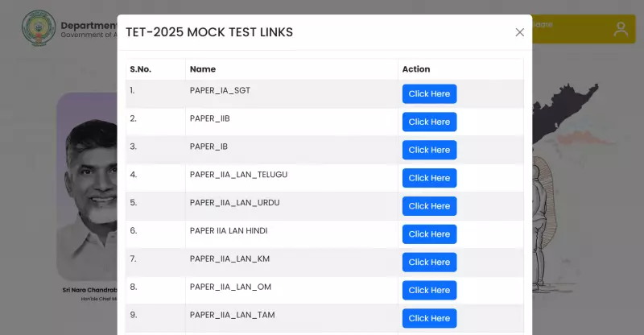Click the PAPER_IIA_LAN_TAM name
The width and height of the screenshot is (644, 335).
tap(232, 315)
